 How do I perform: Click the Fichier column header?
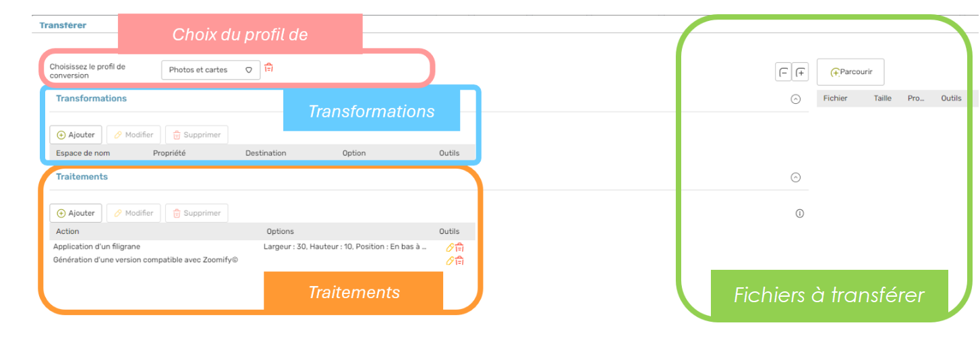tap(835, 98)
